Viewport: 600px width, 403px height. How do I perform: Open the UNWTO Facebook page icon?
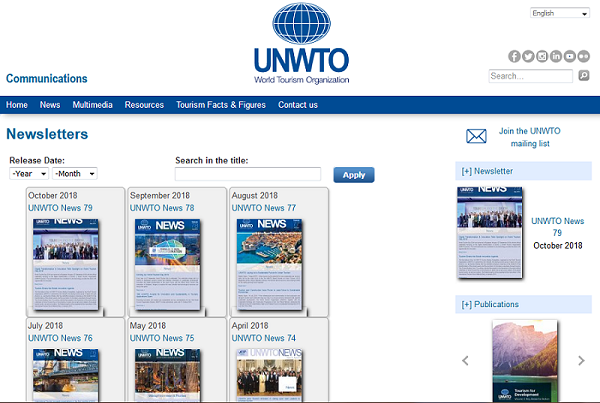pyautogui.click(x=514, y=56)
